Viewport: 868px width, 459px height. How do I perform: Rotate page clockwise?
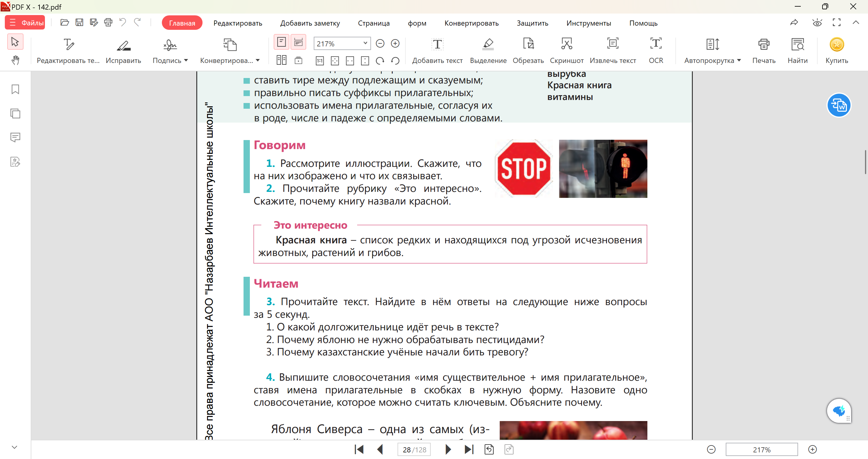[380, 61]
